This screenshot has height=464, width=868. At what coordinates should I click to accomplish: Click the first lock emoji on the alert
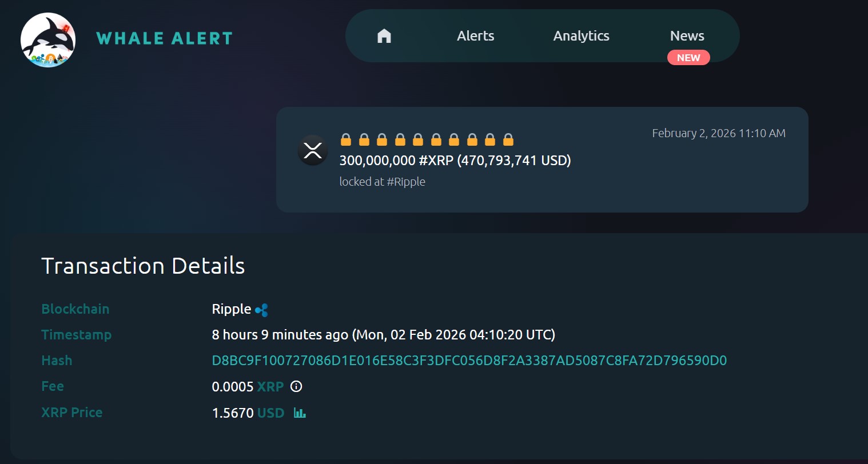tap(346, 139)
